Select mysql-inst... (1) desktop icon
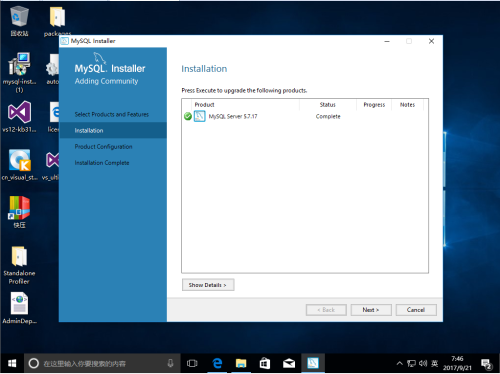 19,72
